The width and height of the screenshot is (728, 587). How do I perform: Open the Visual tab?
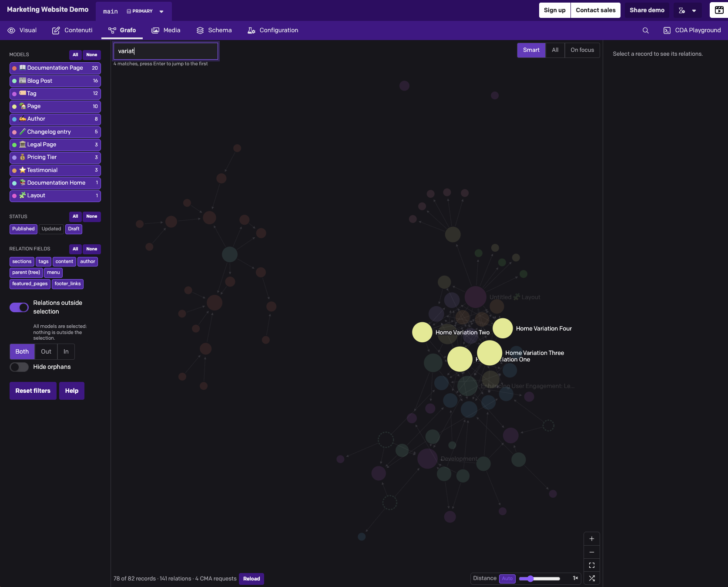[x=22, y=30]
